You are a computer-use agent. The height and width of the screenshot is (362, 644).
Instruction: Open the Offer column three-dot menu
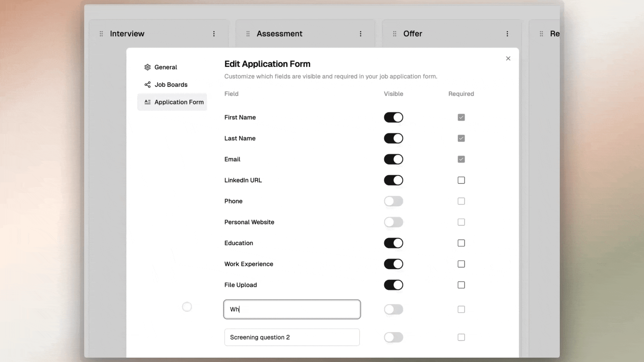(507, 34)
